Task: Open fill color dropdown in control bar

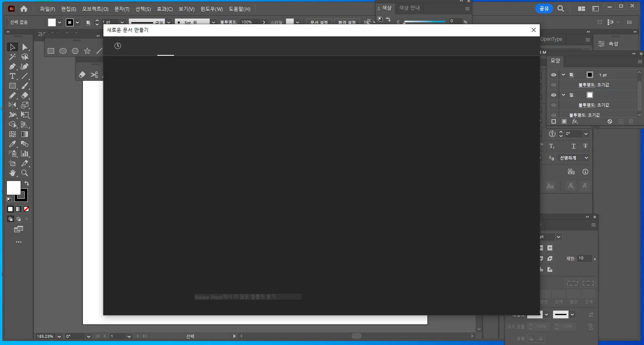Action: tap(59, 23)
